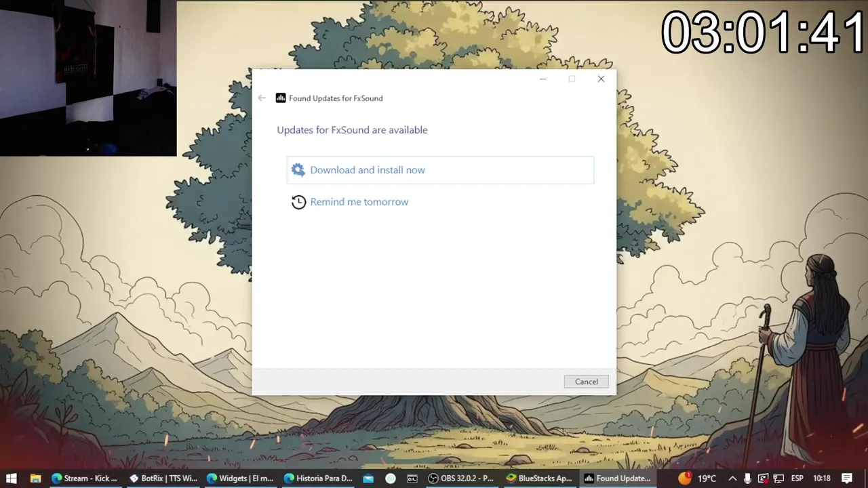Screen dimensions: 868x488
Task: Click Download and install now
Action: tap(440, 170)
